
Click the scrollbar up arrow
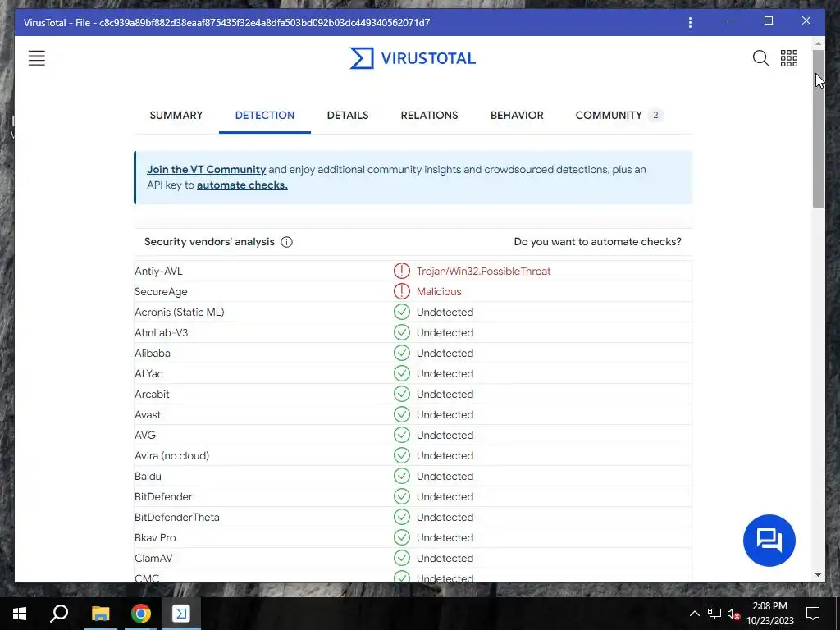(818, 43)
